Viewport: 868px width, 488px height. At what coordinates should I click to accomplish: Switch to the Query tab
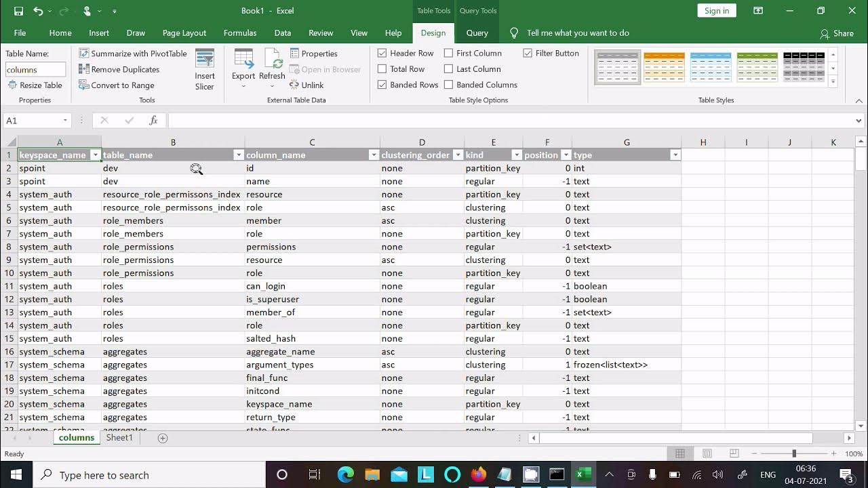pos(477,33)
